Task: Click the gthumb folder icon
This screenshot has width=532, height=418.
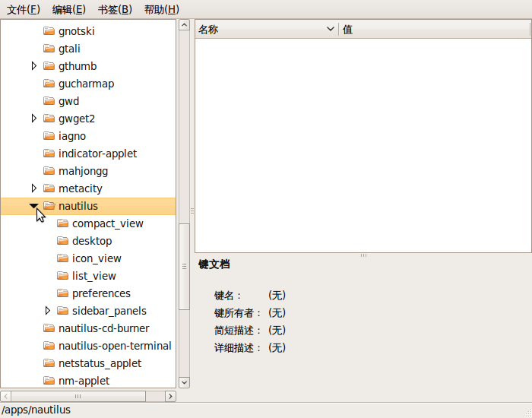Action: click(x=49, y=66)
